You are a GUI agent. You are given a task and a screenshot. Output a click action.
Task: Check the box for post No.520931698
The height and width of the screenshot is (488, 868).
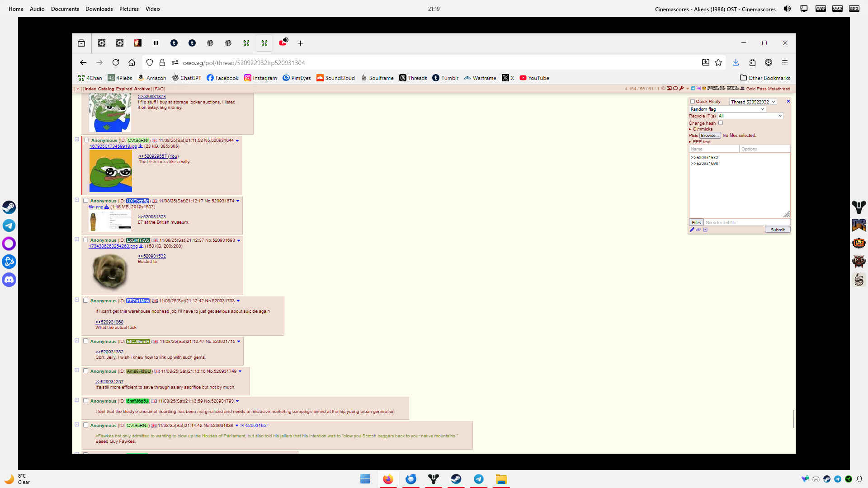pyautogui.click(x=86, y=240)
